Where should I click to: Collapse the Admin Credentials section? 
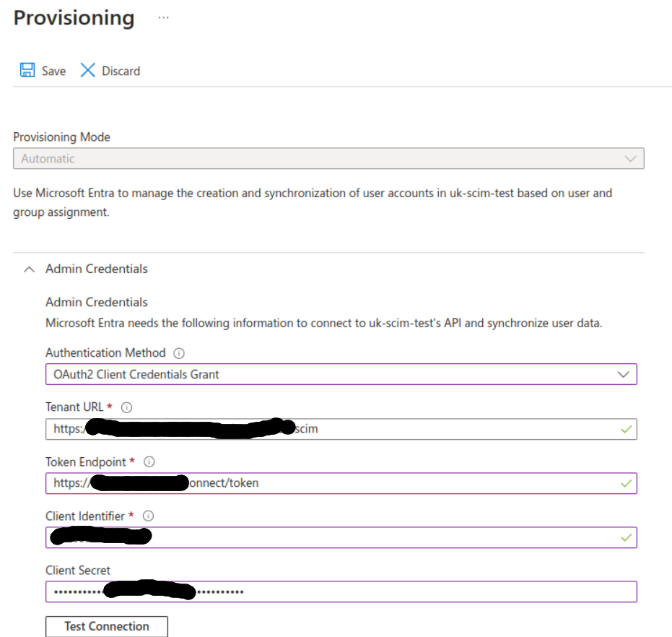point(29,269)
